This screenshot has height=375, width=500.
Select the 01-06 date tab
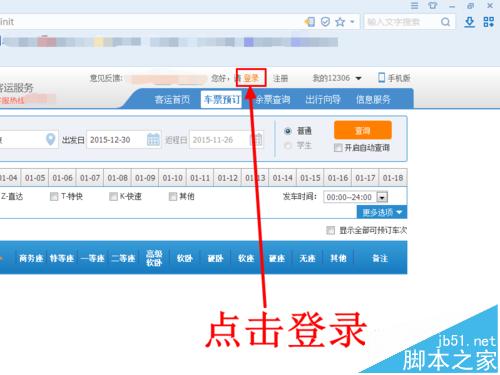point(62,178)
